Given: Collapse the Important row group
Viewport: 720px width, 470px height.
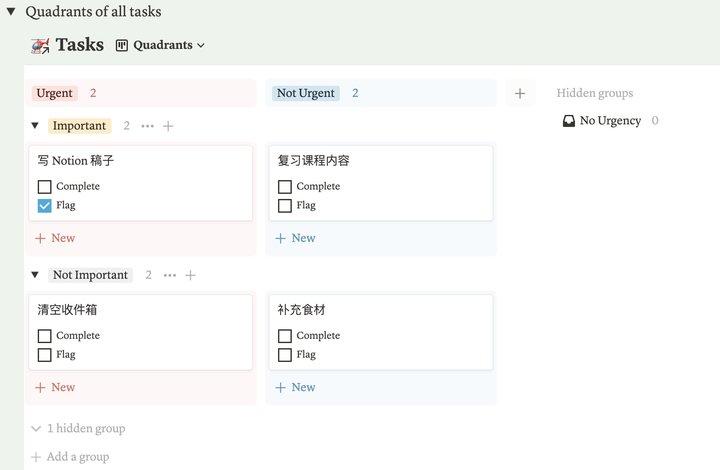Looking at the screenshot, I should pos(35,126).
